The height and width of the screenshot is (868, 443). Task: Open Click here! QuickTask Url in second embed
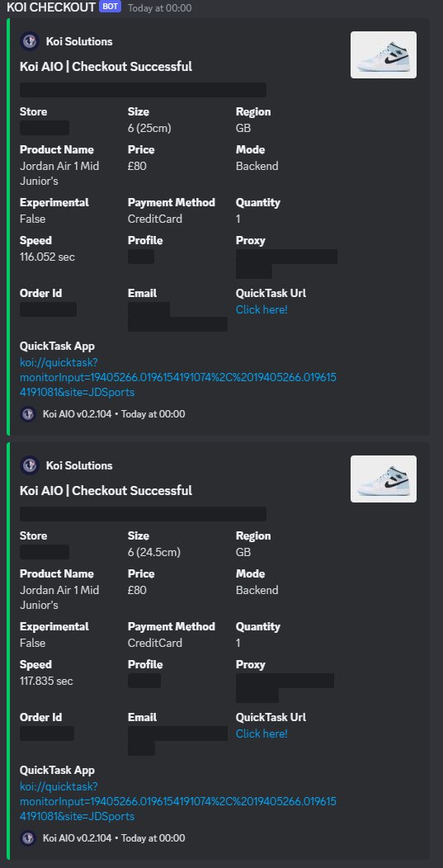pyautogui.click(x=262, y=734)
